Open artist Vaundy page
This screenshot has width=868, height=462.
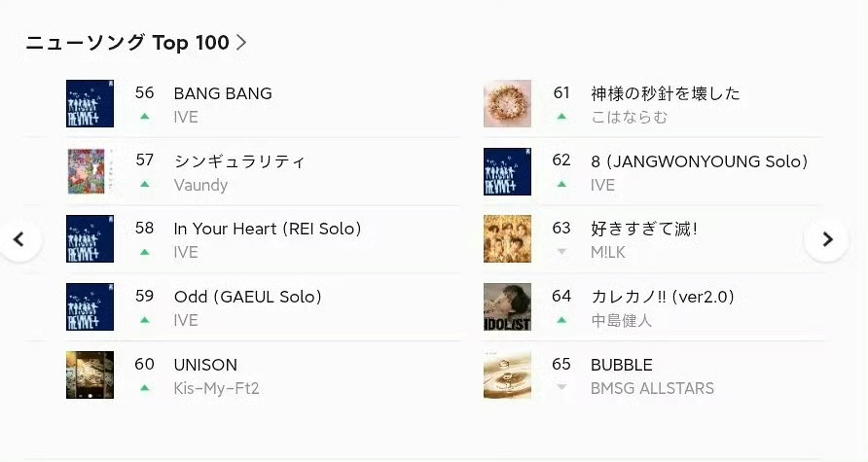(200, 185)
